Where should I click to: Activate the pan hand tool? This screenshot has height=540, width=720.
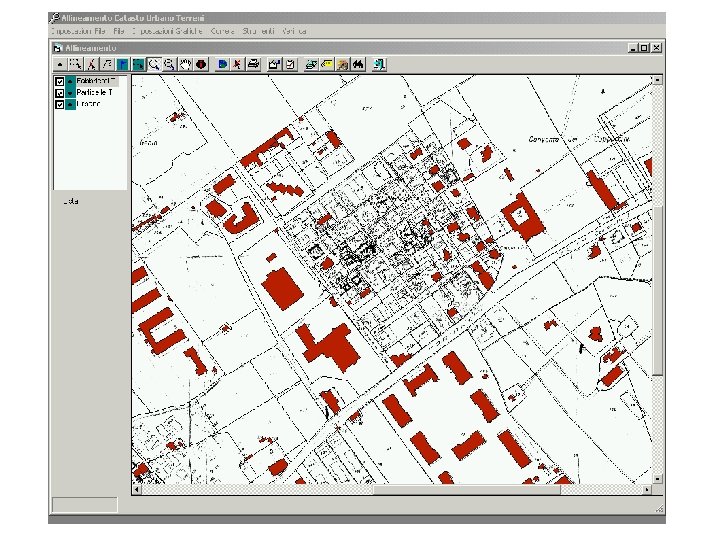tap(186, 64)
